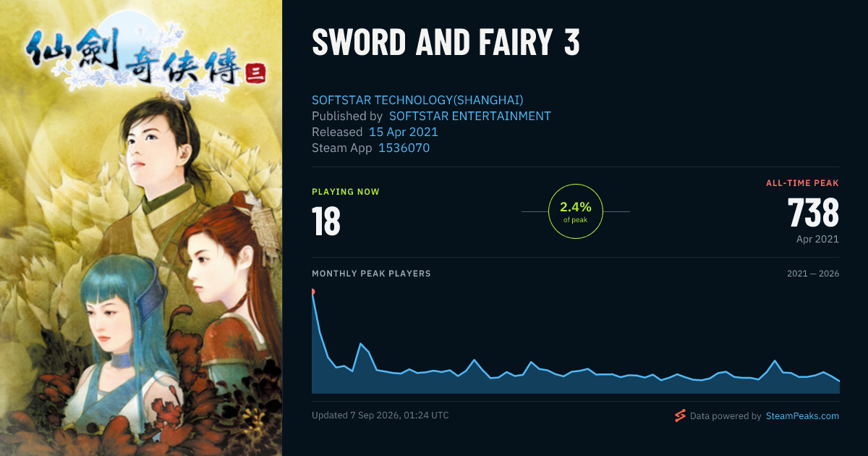Screen dimensions: 868x456
Task: Open developer Softstar Technology(Shanghai) link
Action: click(x=417, y=100)
